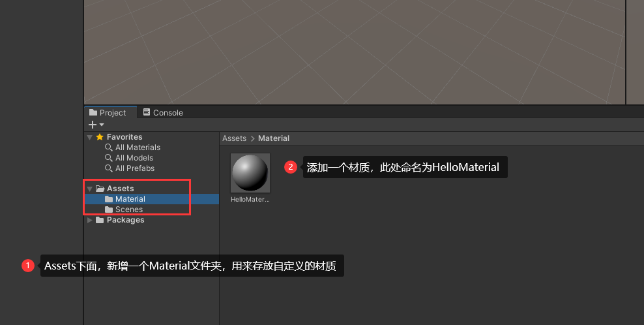
Task: Expand the Packages folder
Action: pyautogui.click(x=89, y=220)
